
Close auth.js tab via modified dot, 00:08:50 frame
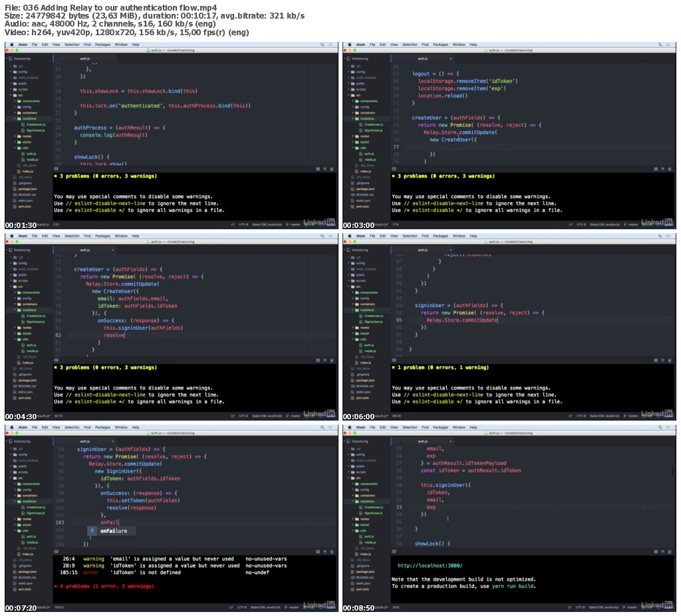(450, 441)
